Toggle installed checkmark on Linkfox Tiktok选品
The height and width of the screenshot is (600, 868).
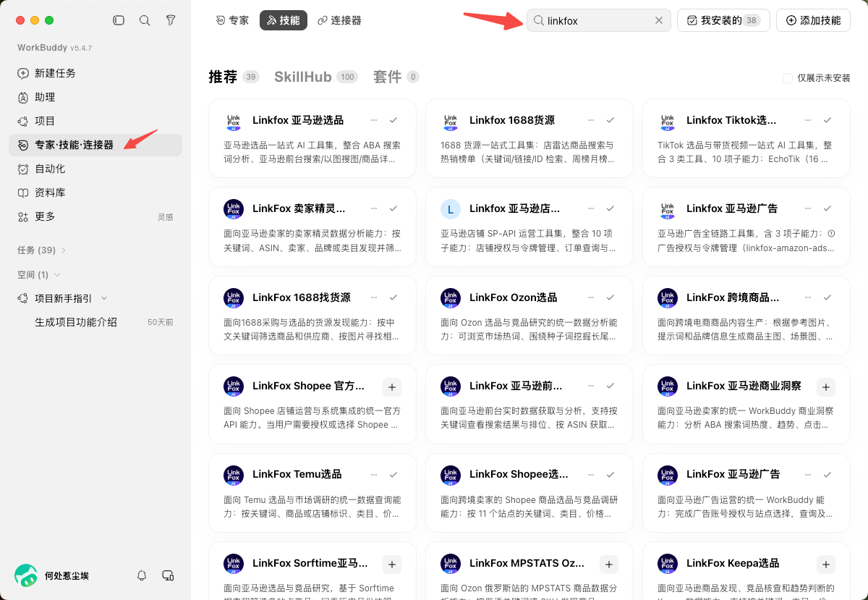[827, 120]
